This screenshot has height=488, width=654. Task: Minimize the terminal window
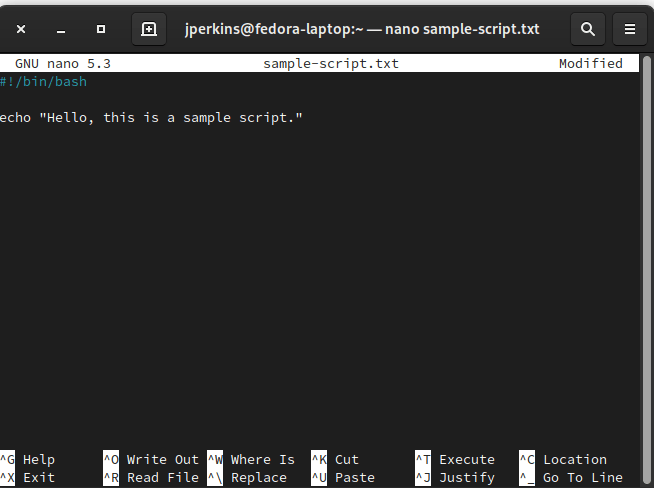(61, 29)
